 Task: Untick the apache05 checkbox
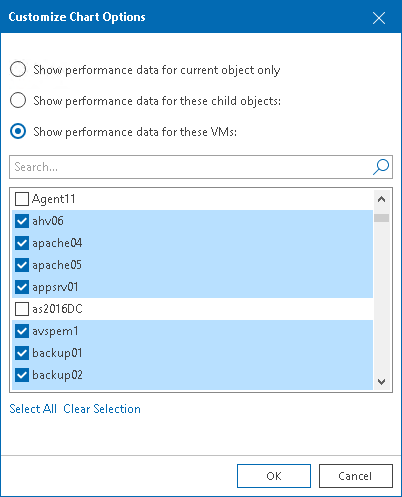click(22, 265)
